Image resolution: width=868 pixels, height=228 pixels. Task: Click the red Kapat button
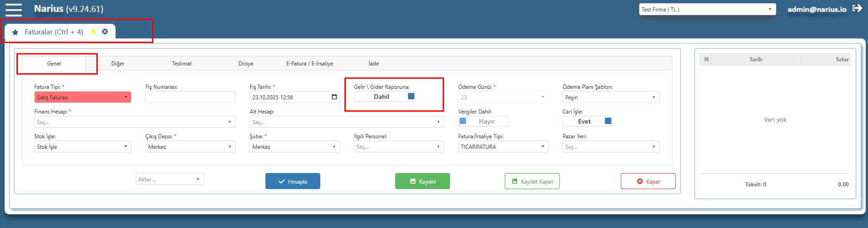(x=648, y=181)
